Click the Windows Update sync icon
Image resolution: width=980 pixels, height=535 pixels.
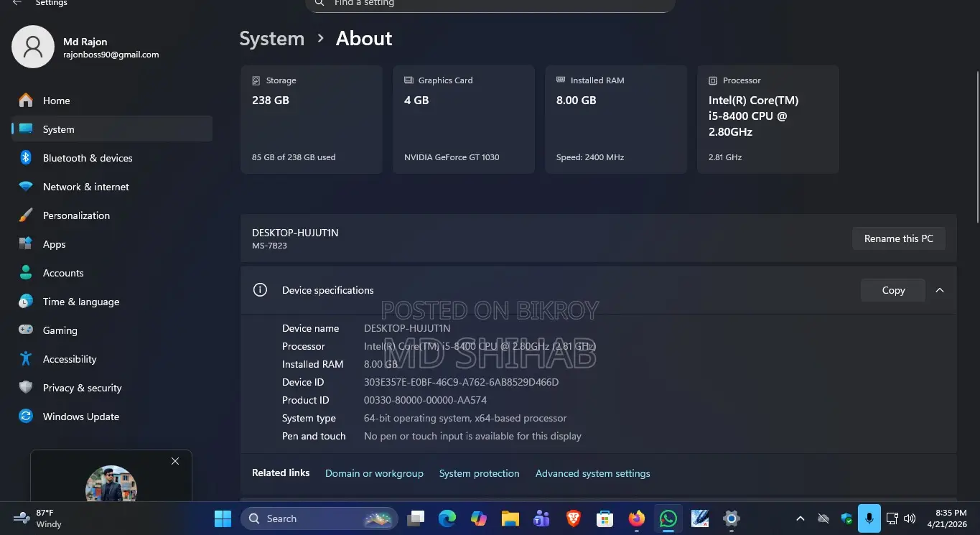click(x=26, y=417)
